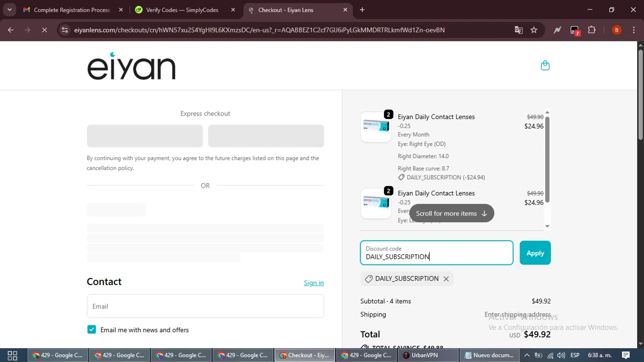This screenshot has width=644, height=362.
Task: Click the Apply discount button
Action: [535, 253]
